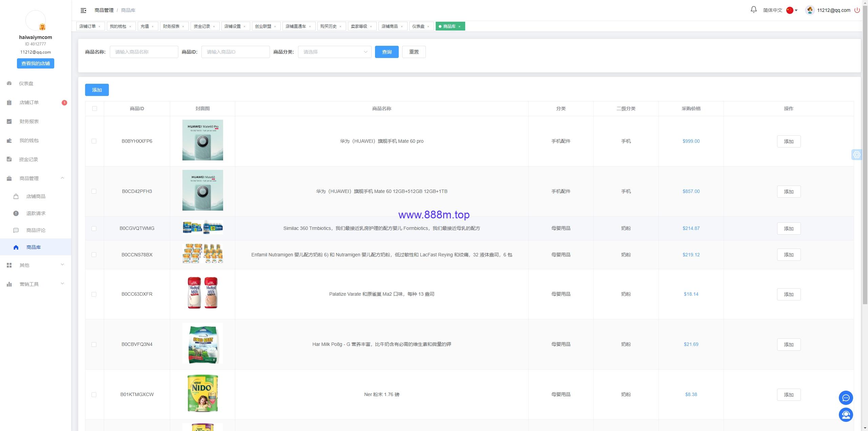This screenshot has width=868, height=431.
Task: Close the 仪表盘 tab
Action: point(428,26)
